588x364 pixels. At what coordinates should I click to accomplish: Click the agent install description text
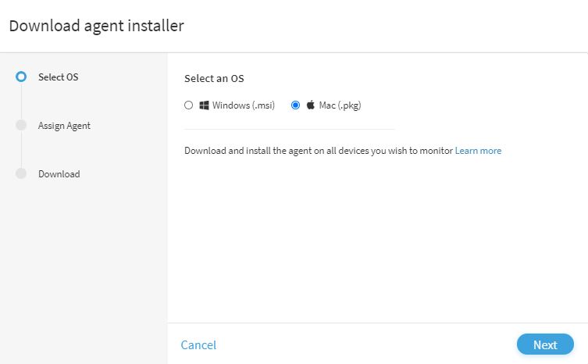[319, 151]
